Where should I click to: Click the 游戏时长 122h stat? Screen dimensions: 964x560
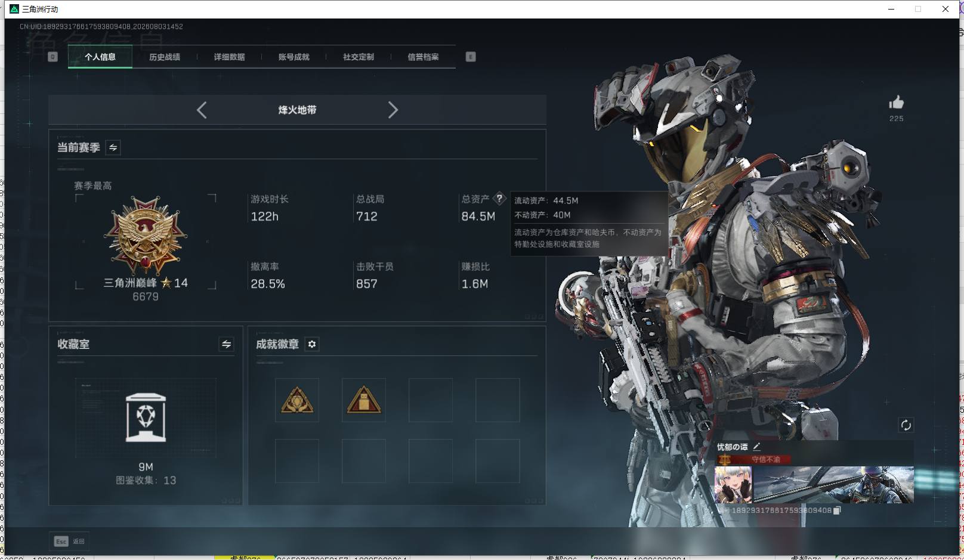point(270,208)
